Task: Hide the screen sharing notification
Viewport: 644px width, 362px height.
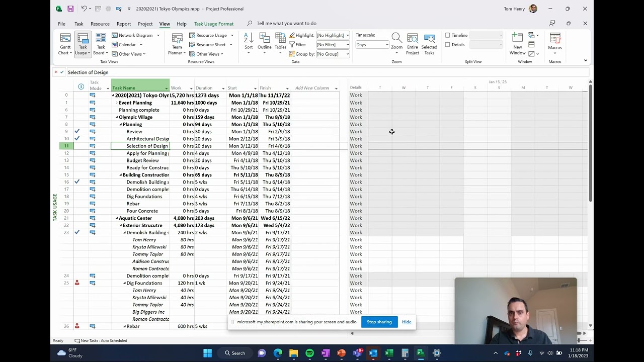Action: point(407,322)
